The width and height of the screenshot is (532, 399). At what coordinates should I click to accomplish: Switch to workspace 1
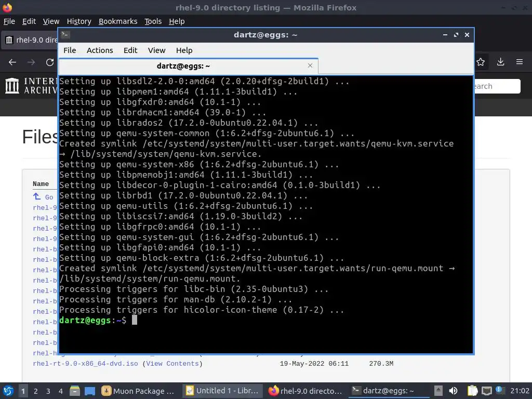click(23, 391)
